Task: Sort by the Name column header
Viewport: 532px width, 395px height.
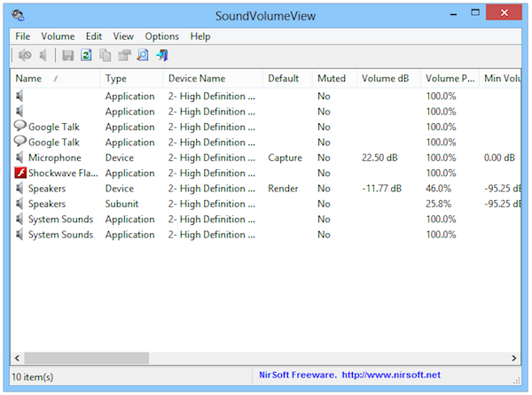Action: 55,79
